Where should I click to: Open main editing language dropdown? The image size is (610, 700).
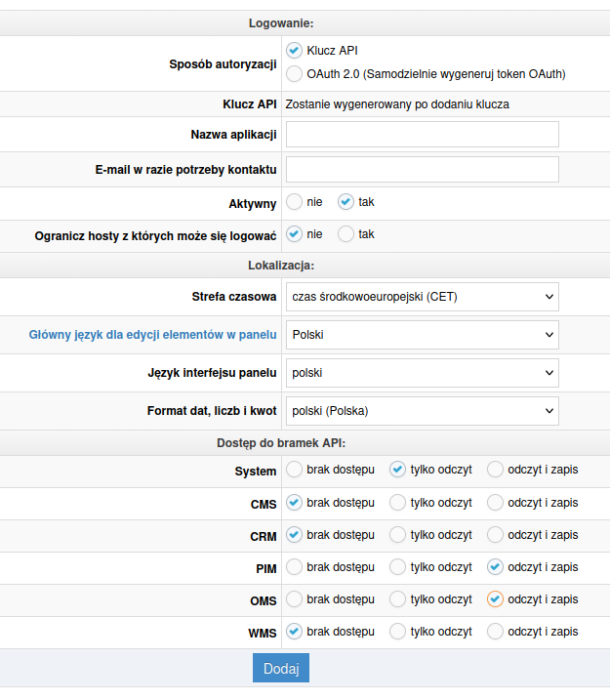[422, 335]
